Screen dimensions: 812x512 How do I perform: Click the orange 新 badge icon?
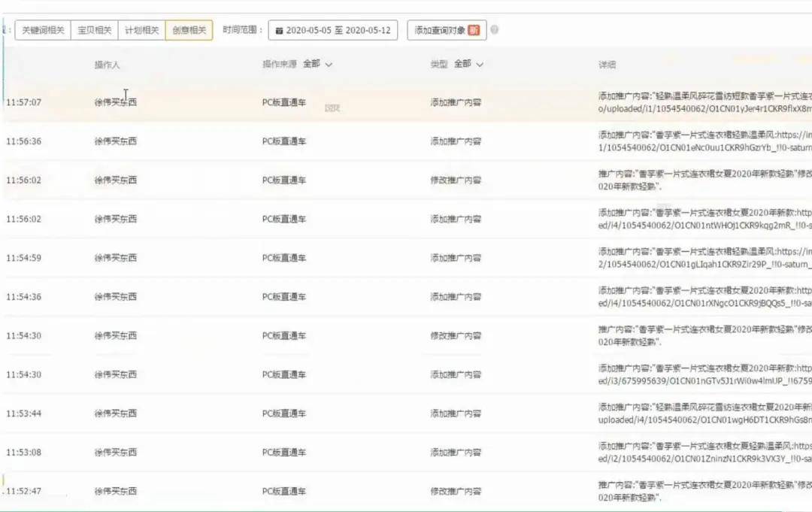coord(474,31)
